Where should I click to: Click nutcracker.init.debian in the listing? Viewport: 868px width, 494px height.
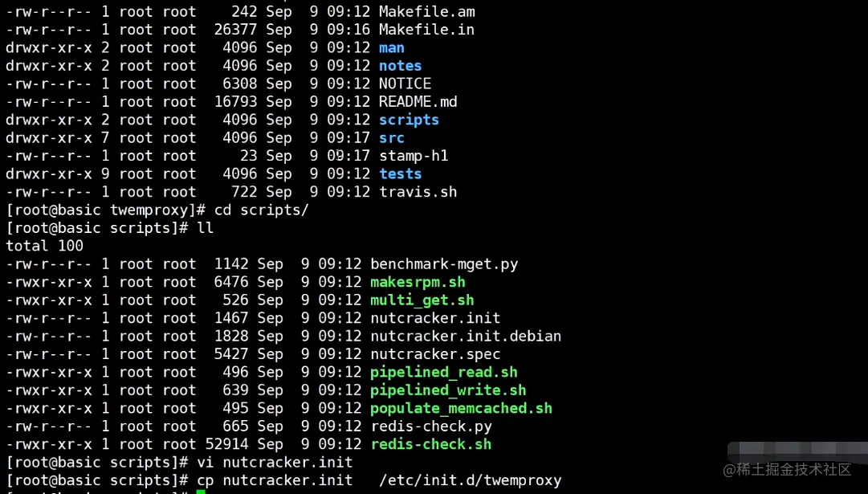pos(466,336)
